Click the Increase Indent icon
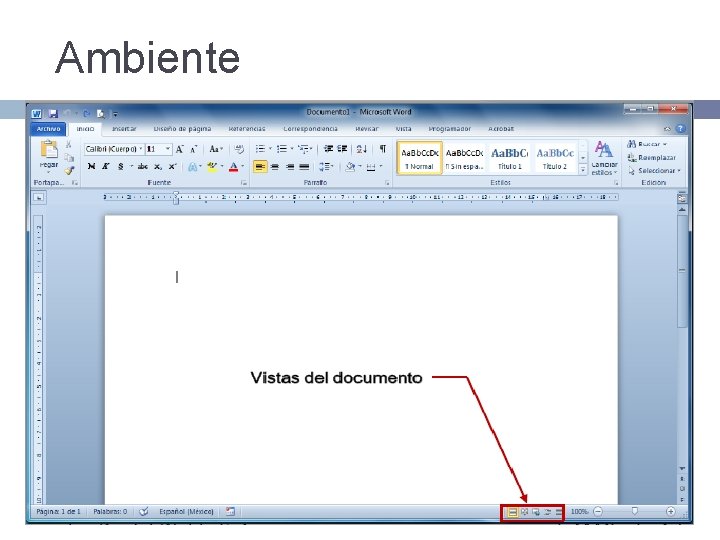The height and width of the screenshot is (540, 720). (342, 149)
